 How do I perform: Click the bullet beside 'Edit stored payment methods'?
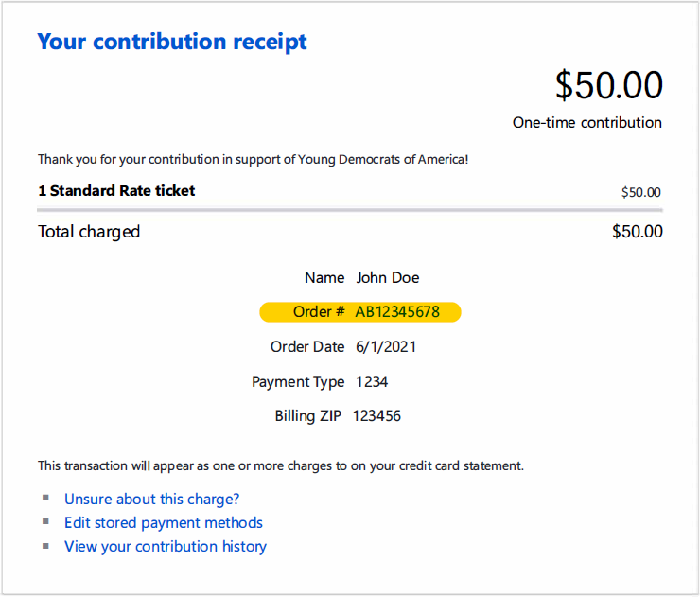[x=45, y=521]
